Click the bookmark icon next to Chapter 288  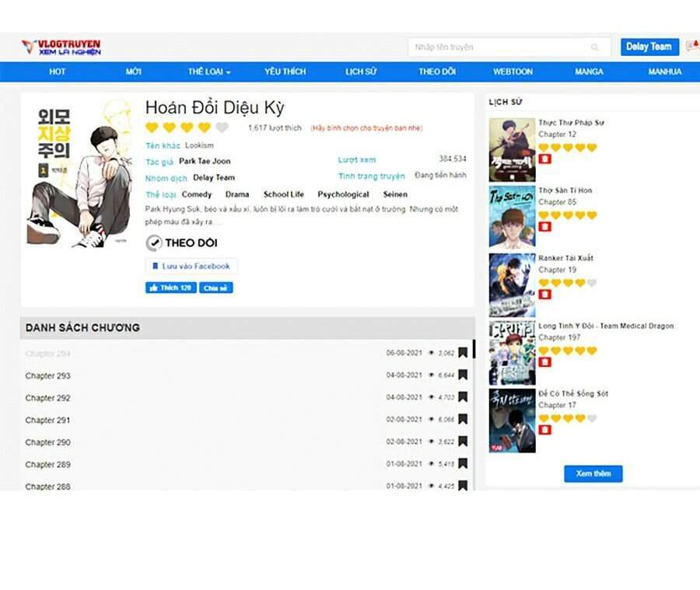pos(464,486)
